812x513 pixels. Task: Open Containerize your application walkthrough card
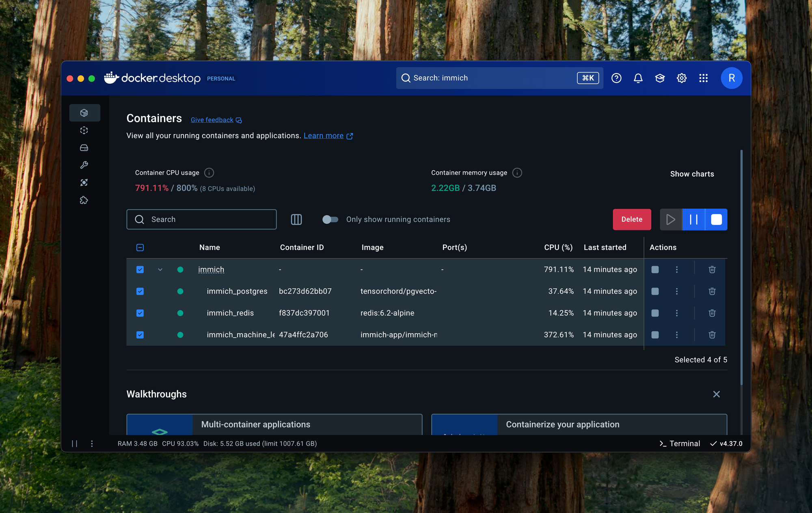pos(579,424)
